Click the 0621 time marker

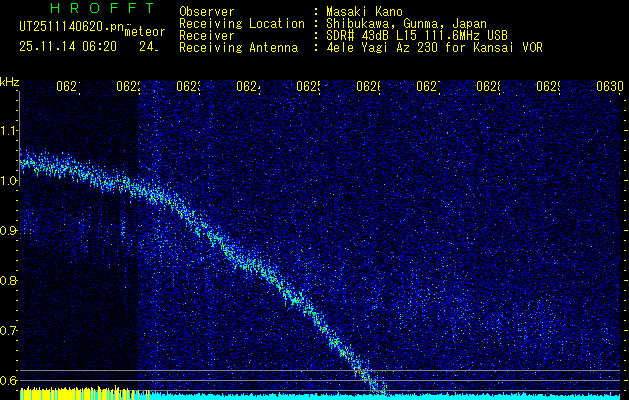(x=68, y=86)
